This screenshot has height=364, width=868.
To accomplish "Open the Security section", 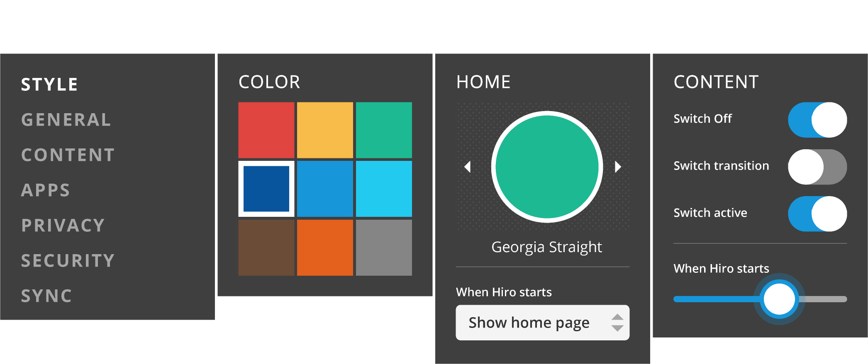I will [x=68, y=261].
